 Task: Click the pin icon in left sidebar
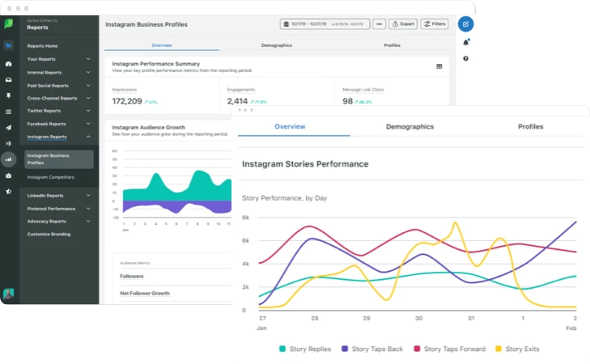tap(8, 95)
